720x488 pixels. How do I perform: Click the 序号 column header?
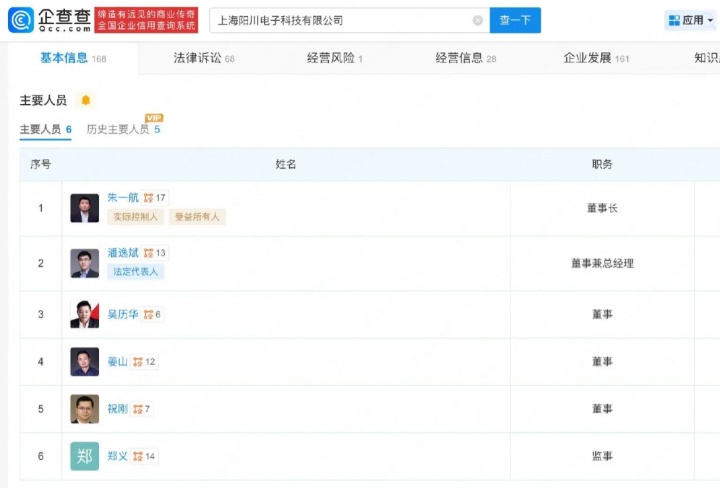point(40,164)
